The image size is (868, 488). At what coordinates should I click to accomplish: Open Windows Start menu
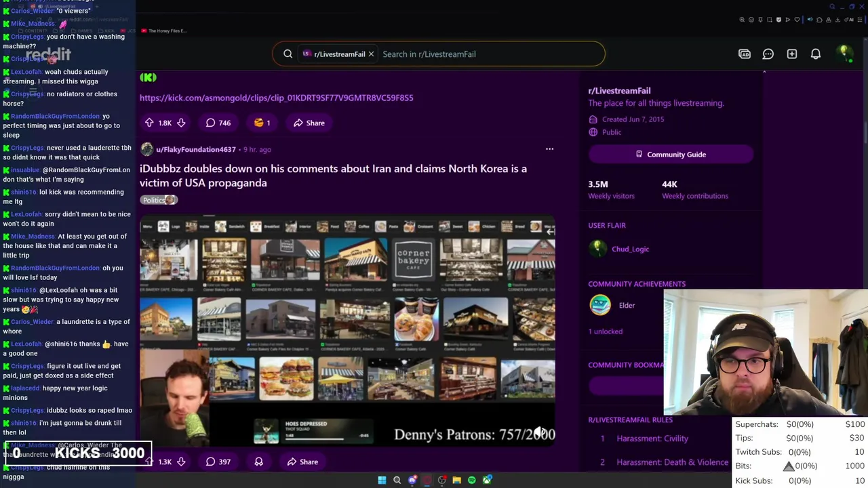pyautogui.click(x=382, y=481)
